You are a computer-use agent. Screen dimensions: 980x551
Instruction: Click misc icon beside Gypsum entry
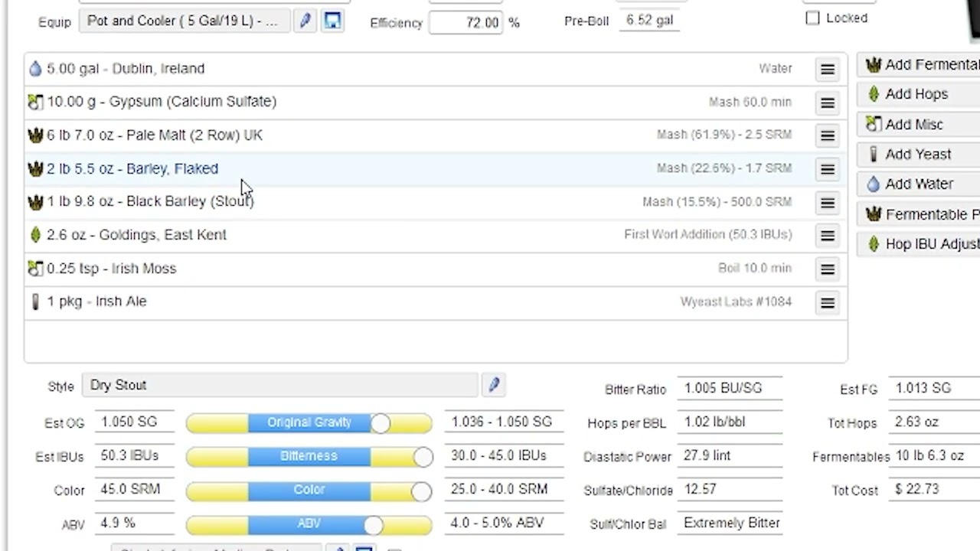(35, 102)
